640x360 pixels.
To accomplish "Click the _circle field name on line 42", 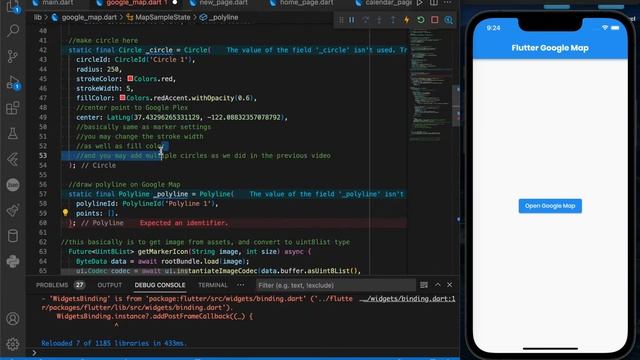I will pos(159,50).
